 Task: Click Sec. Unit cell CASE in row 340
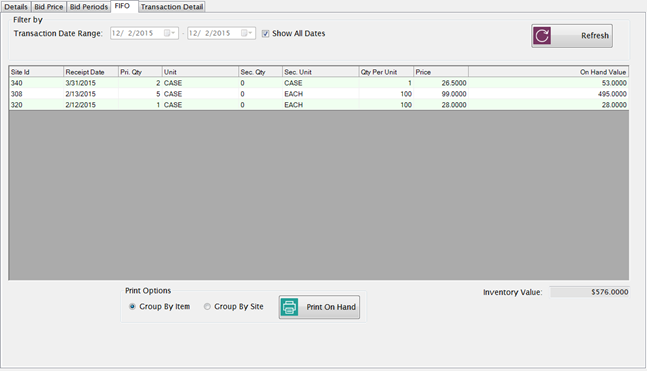[x=321, y=83]
